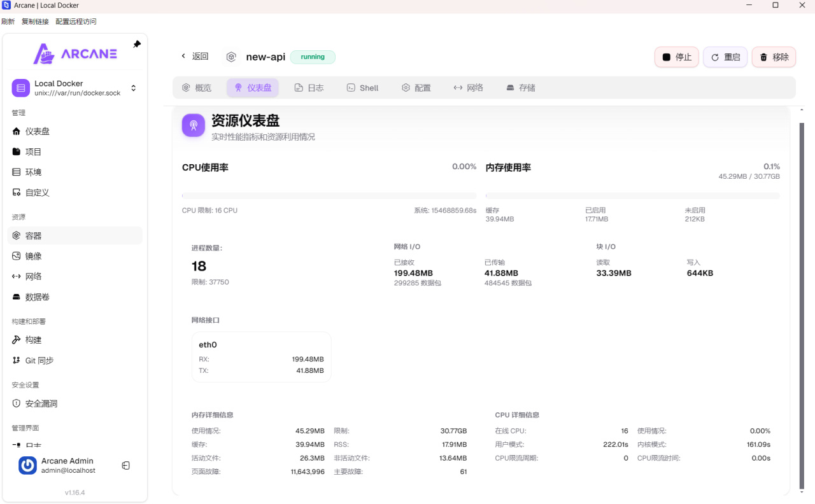The height and width of the screenshot is (504, 815).
Task: Click the text 系统: 15468859.68s
Action: 445,210
